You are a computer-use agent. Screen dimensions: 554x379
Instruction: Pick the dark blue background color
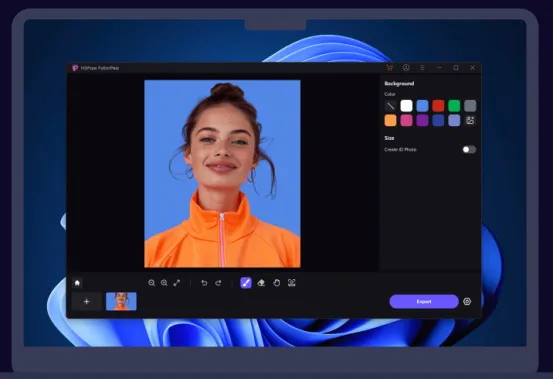[438, 120]
